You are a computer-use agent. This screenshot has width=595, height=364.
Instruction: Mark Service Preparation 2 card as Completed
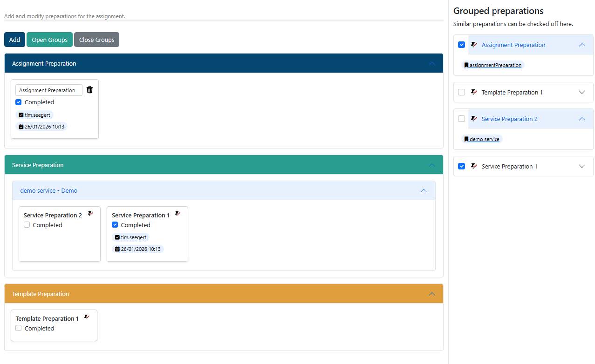[27, 225]
